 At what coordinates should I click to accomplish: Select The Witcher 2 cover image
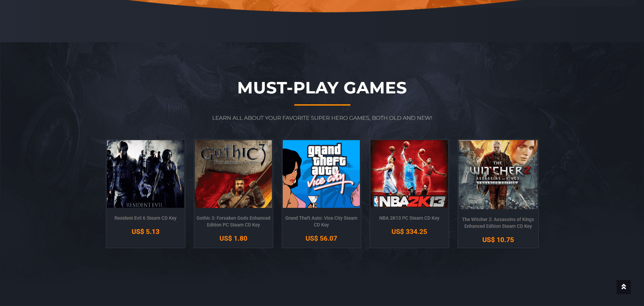pyautogui.click(x=498, y=175)
